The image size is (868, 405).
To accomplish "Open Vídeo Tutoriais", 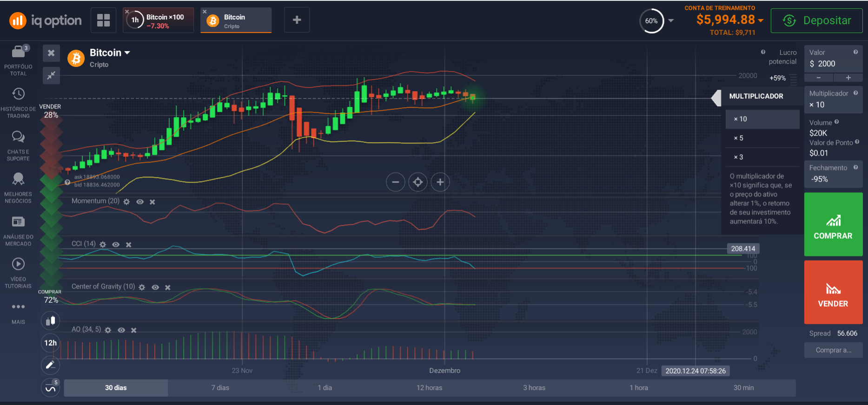I will point(18,273).
